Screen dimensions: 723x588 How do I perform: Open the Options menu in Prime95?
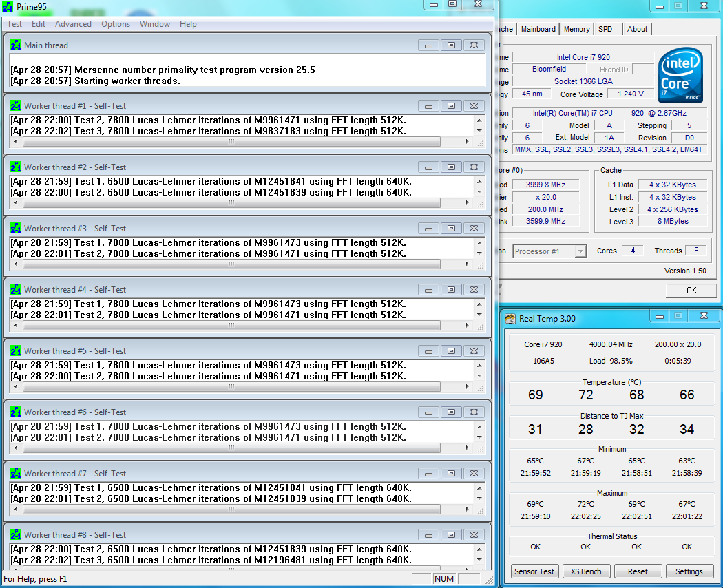[x=116, y=24]
